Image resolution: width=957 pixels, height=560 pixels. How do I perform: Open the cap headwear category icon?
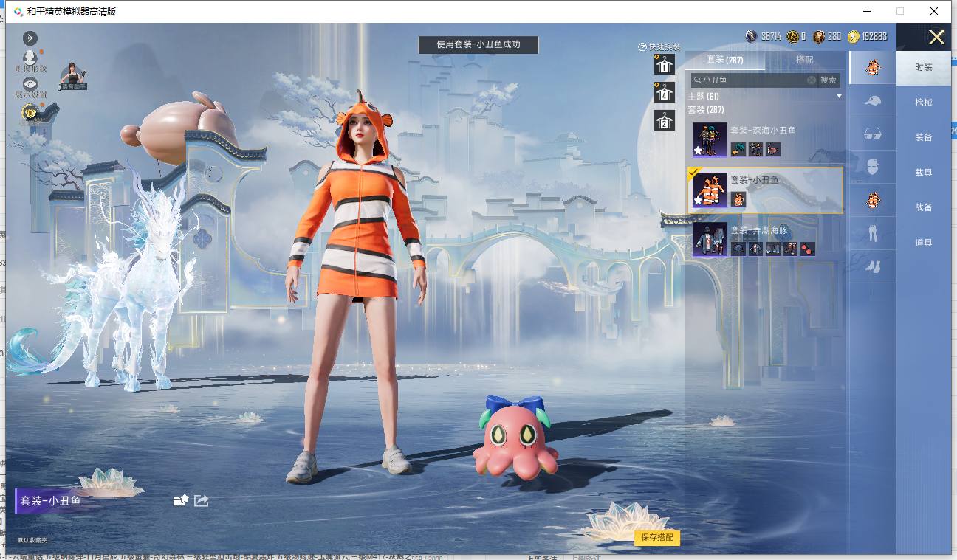tap(873, 101)
